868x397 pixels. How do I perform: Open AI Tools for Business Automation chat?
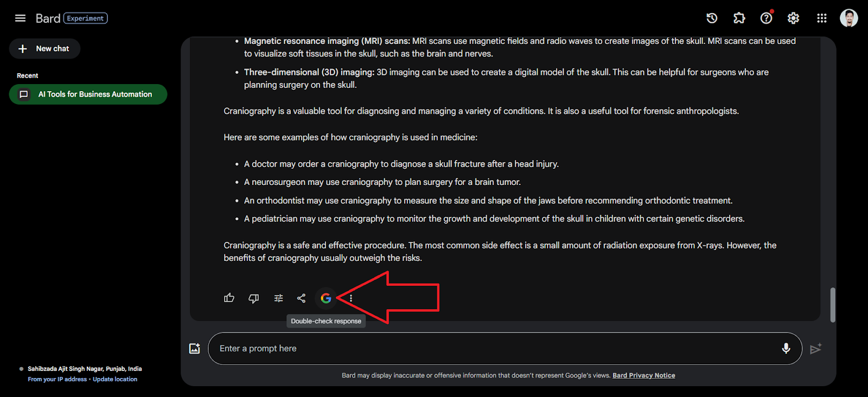[x=88, y=94]
